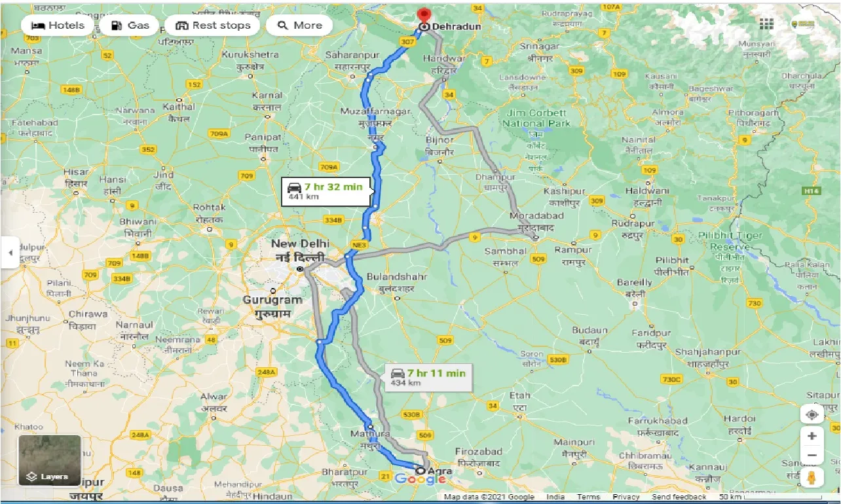
Task: Open the More search options chip
Action: coord(299,26)
